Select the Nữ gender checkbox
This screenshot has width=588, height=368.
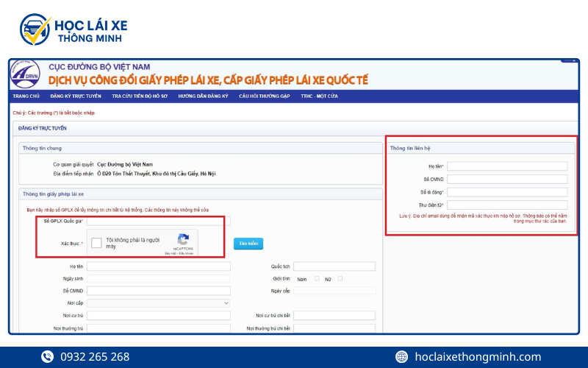(x=340, y=279)
